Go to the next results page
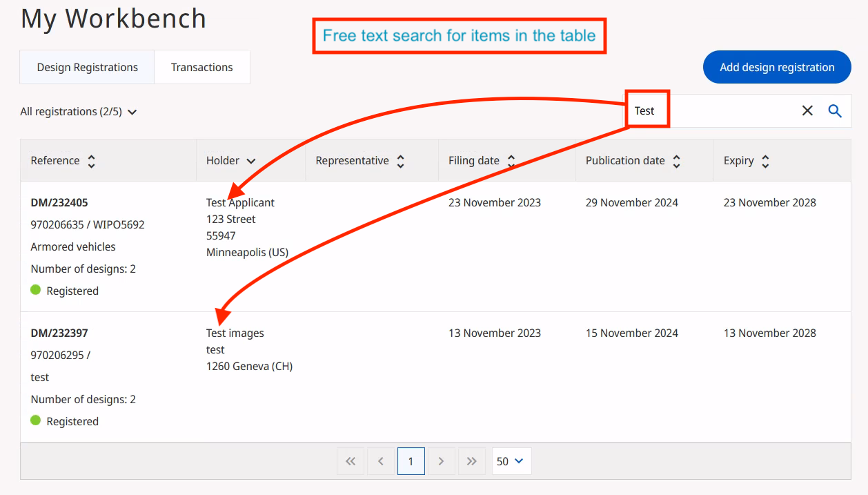Image resolution: width=868 pixels, height=495 pixels. [x=442, y=461]
